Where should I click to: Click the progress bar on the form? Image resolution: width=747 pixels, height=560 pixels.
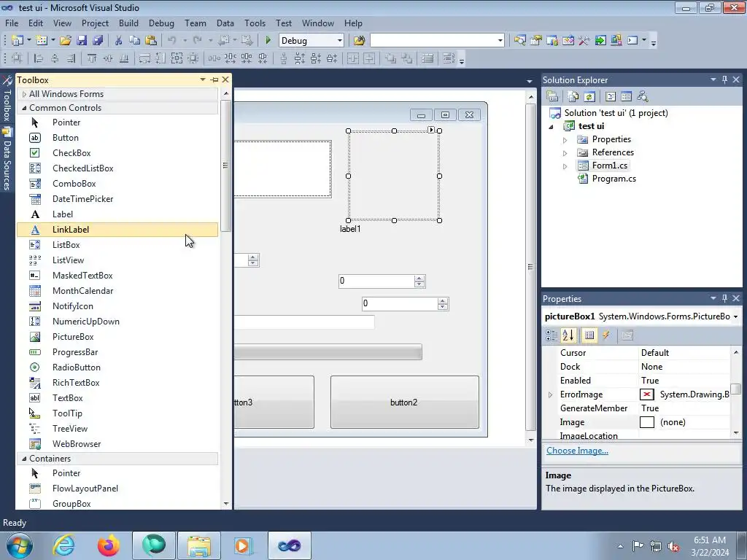tap(328, 352)
